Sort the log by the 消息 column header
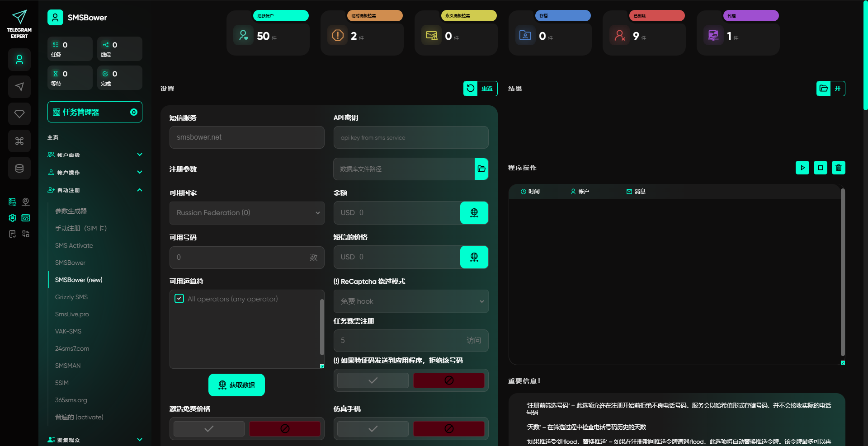868x446 pixels. click(636, 192)
